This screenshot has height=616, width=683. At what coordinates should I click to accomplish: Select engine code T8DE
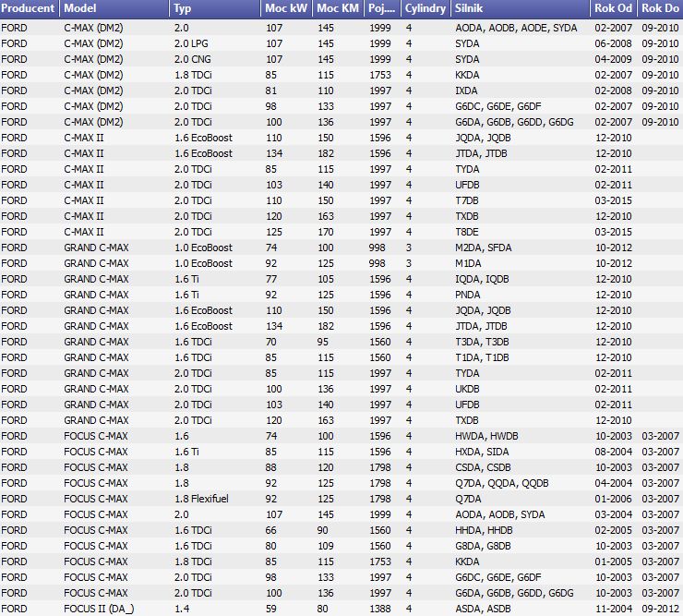(467, 232)
